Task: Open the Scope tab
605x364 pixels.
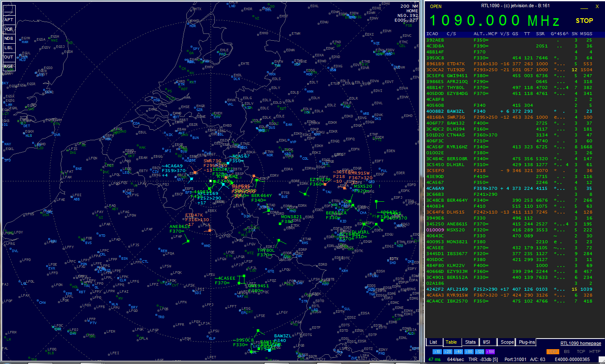Action: point(507,342)
